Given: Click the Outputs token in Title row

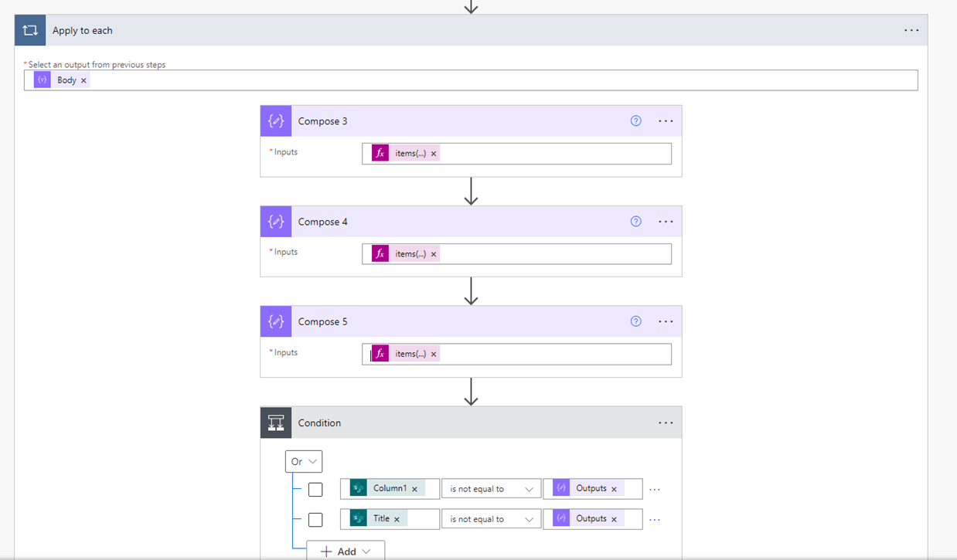Looking at the screenshot, I should [x=588, y=518].
